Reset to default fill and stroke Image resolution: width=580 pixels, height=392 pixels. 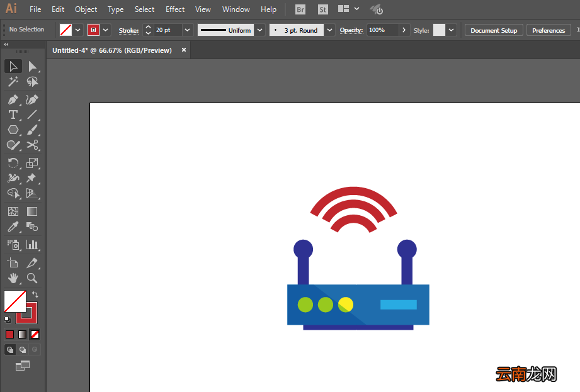[x=8, y=320]
